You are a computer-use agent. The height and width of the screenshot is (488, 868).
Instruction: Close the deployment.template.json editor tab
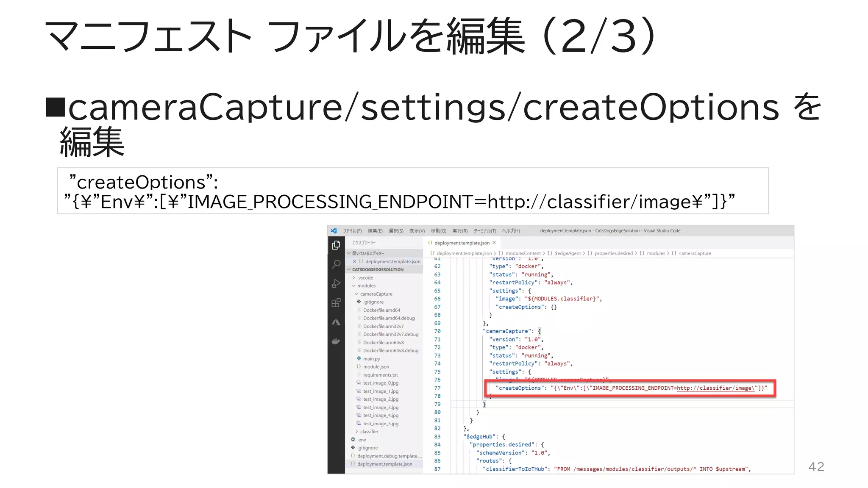(x=494, y=243)
